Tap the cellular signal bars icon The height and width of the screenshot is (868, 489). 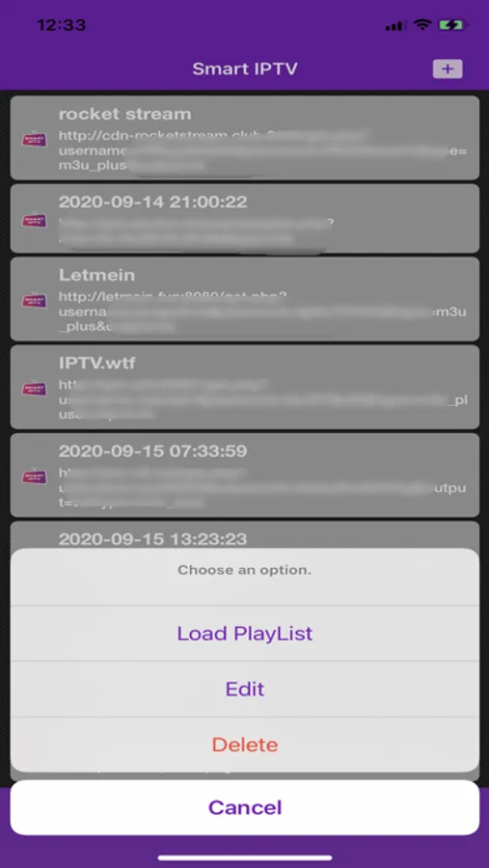pos(394,25)
